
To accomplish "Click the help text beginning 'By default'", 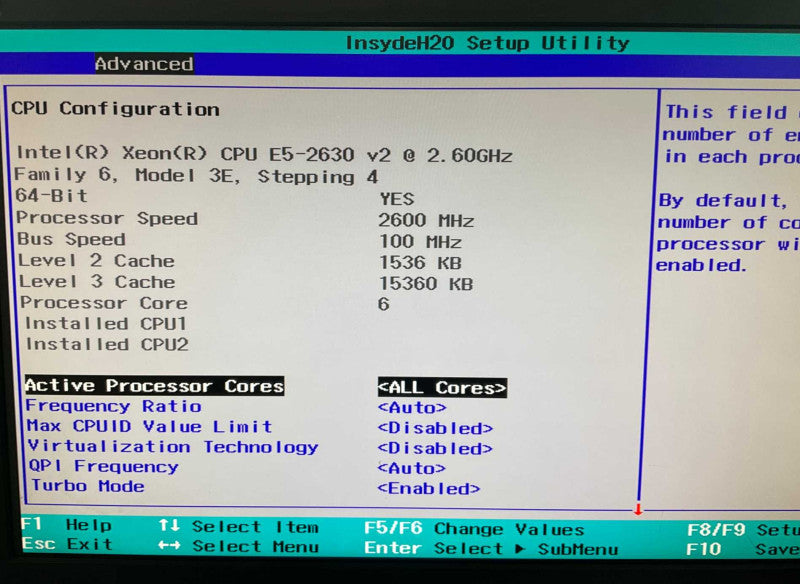I will [728, 233].
